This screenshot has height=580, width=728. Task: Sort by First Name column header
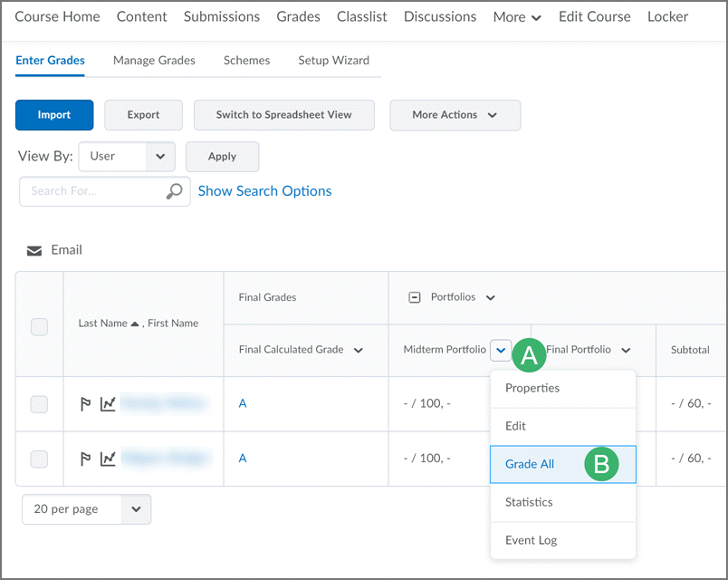click(x=173, y=324)
